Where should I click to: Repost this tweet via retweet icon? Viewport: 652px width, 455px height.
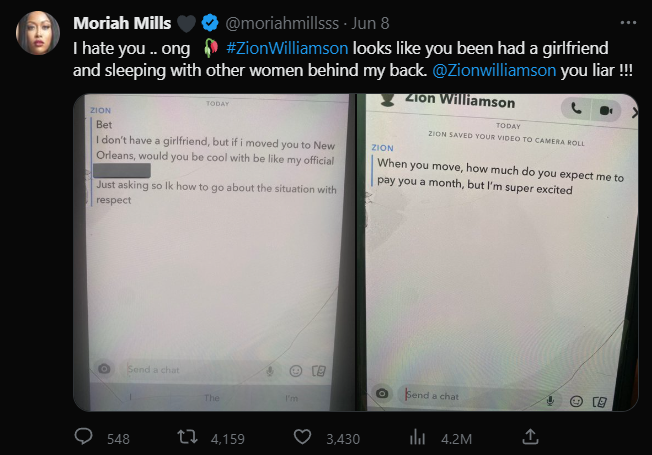coord(185,437)
